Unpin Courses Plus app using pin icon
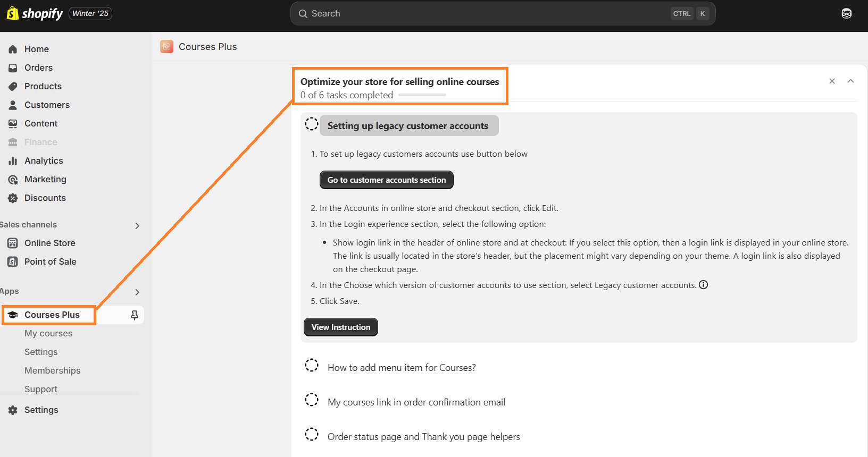This screenshot has height=457, width=868. [x=135, y=315]
